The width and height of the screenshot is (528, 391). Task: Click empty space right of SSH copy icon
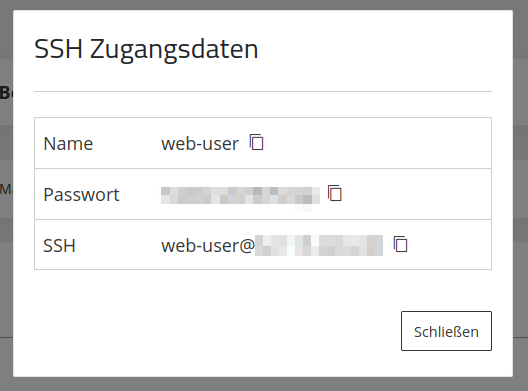pyautogui.click(x=450, y=245)
